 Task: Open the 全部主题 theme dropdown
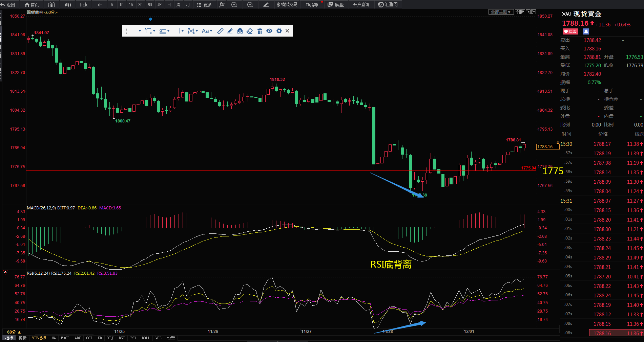[501, 12]
